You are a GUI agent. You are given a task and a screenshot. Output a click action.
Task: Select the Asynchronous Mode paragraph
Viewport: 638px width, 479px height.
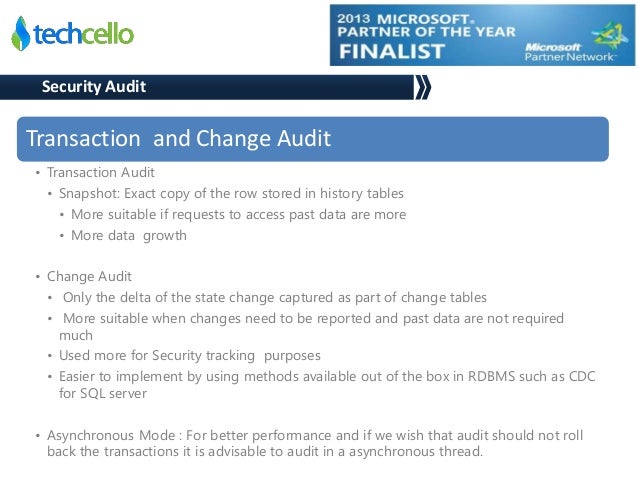(x=315, y=443)
